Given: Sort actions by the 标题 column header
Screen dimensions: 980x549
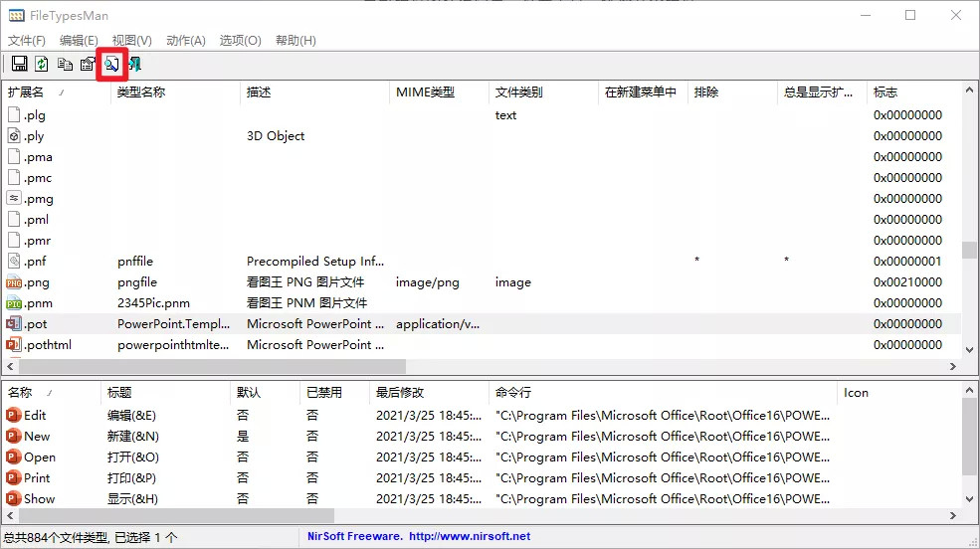Looking at the screenshot, I should pyautogui.click(x=165, y=392).
